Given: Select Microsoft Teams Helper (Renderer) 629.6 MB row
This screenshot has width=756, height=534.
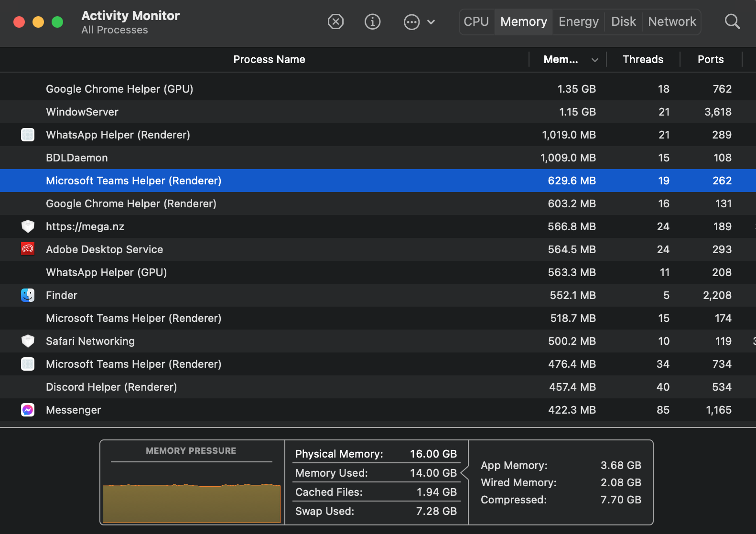Looking at the screenshot, I should (x=378, y=181).
